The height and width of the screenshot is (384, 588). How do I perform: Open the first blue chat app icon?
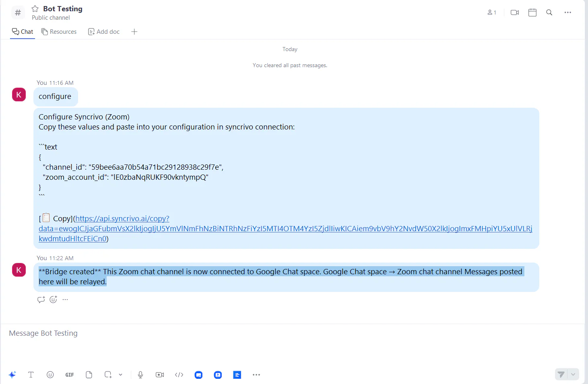198,375
